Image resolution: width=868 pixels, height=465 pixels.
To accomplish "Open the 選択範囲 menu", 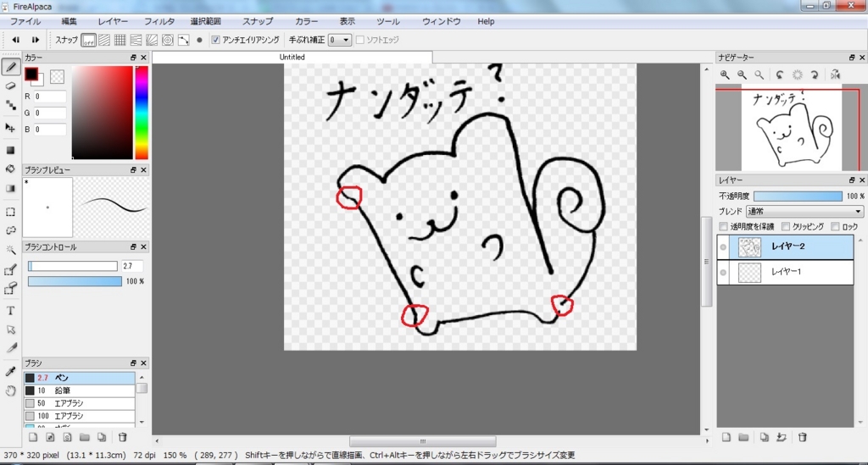I will tap(205, 21).
